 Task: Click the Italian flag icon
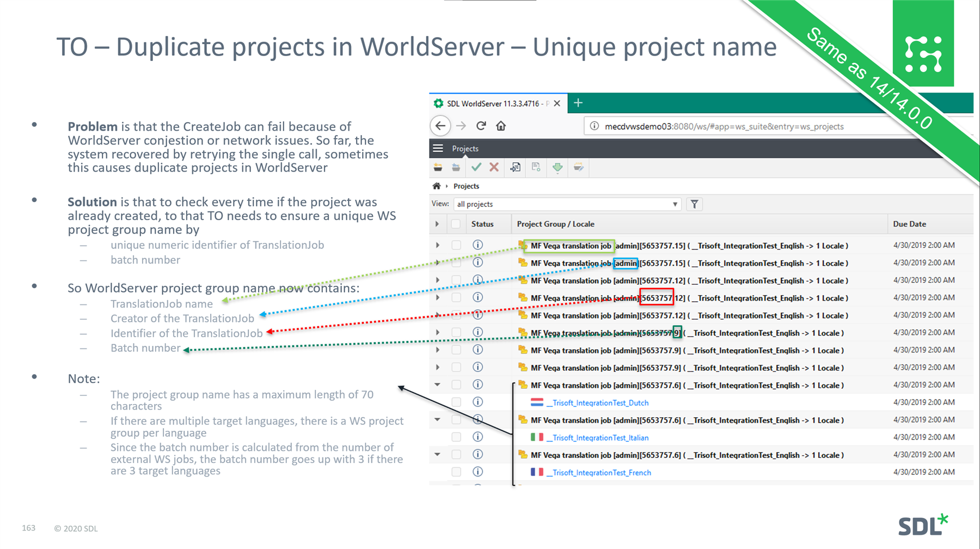537,437
